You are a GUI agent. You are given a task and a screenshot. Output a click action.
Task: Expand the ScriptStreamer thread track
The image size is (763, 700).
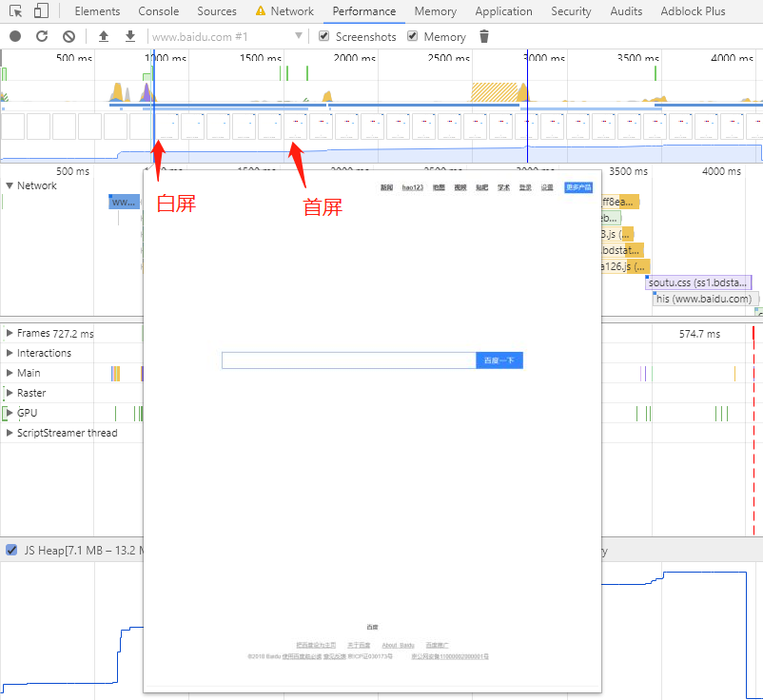(10, 433)
